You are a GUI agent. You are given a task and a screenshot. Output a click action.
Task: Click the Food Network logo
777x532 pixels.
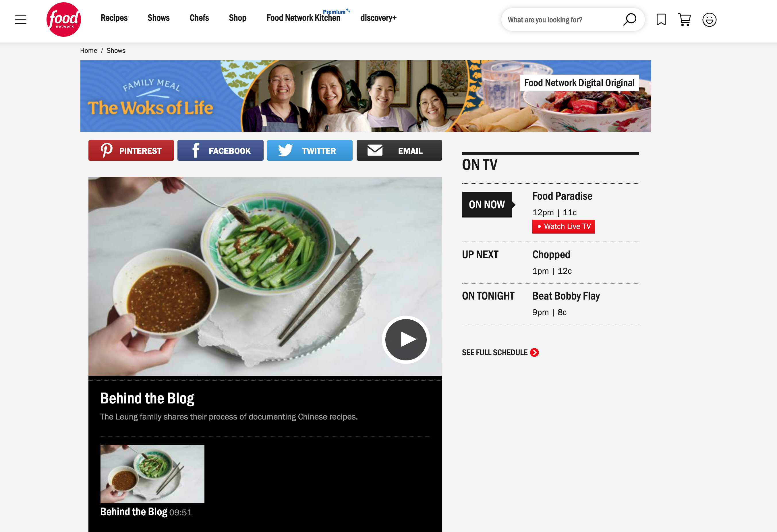click(x=63, y=19)
